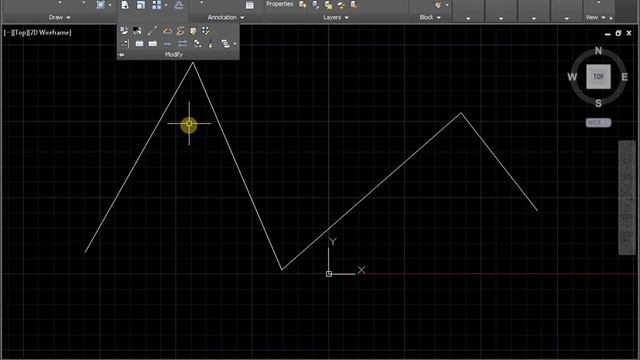Open the [-] viewport controls menu
The height and width of the screenshot is (360, 640).
[8, 32]
